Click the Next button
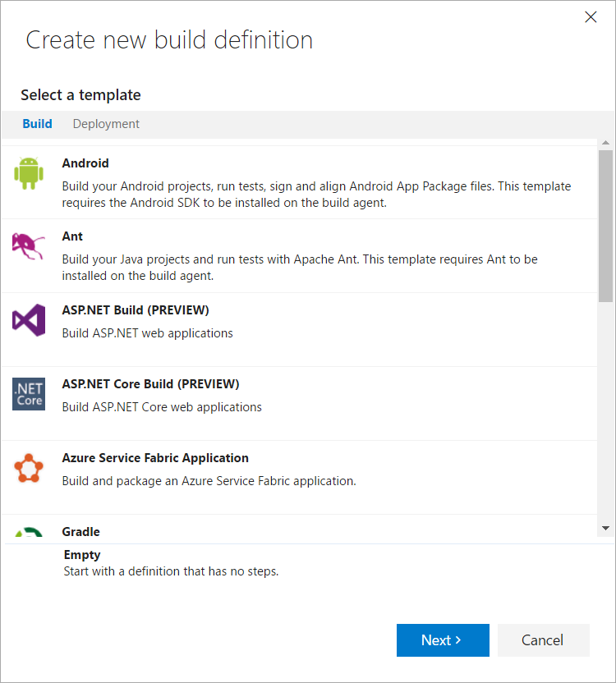The height and width of the screenshot is (683, 616). pos(443,640)
